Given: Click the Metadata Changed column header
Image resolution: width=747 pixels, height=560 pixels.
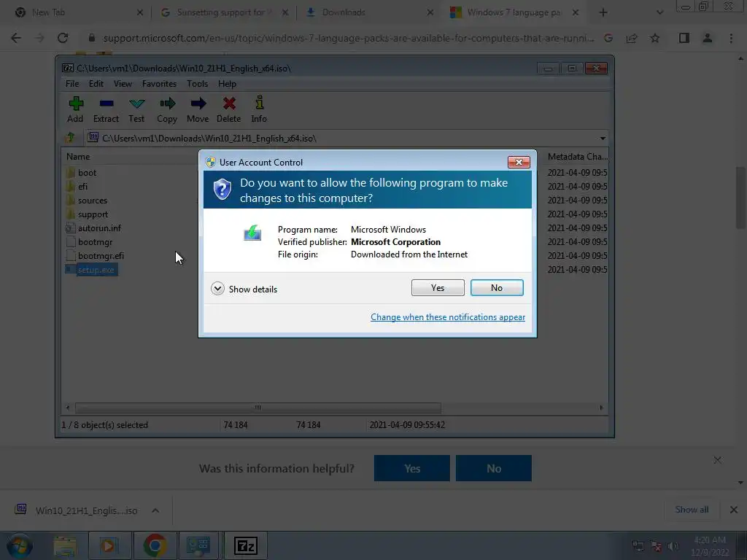Looking at the screenshot, I should click(x=577, y=157).
